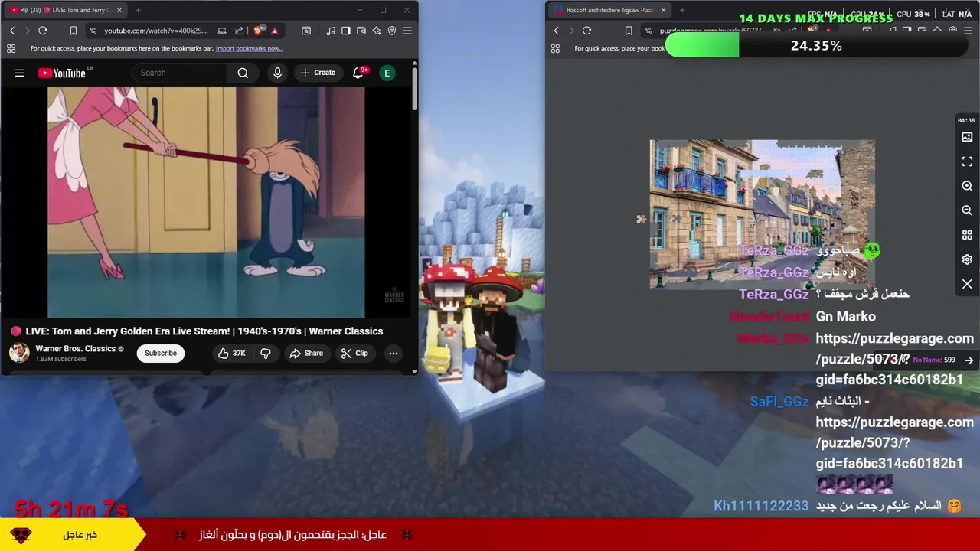Pick the loose puzzle piece beside the board
This screenshot has height=551, width=980.
(641, 220)
